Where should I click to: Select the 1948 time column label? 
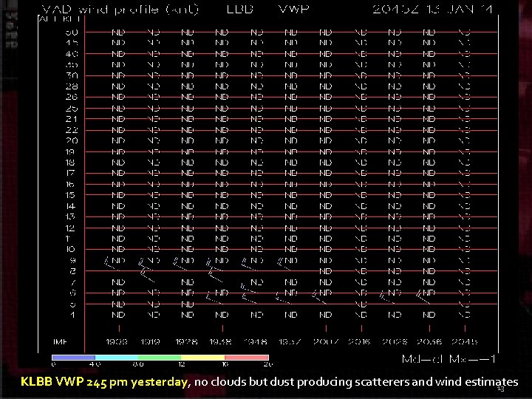(256, 341)
